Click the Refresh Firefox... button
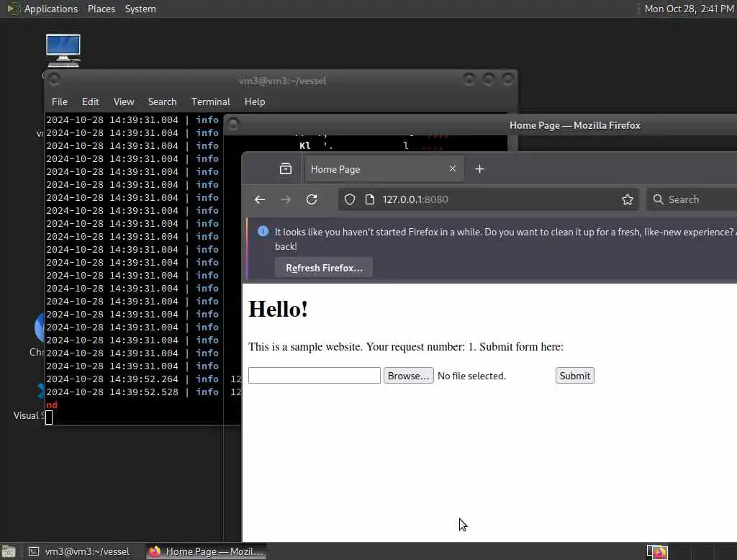This screenshot has height=560, width=737. click(324, 268)
